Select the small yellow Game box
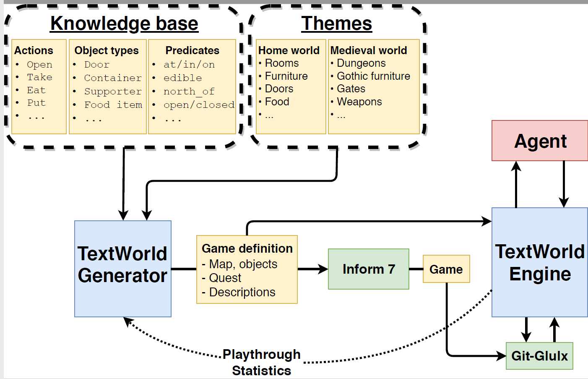The height and width of the screenshot is (379, 588). (446, 269)
